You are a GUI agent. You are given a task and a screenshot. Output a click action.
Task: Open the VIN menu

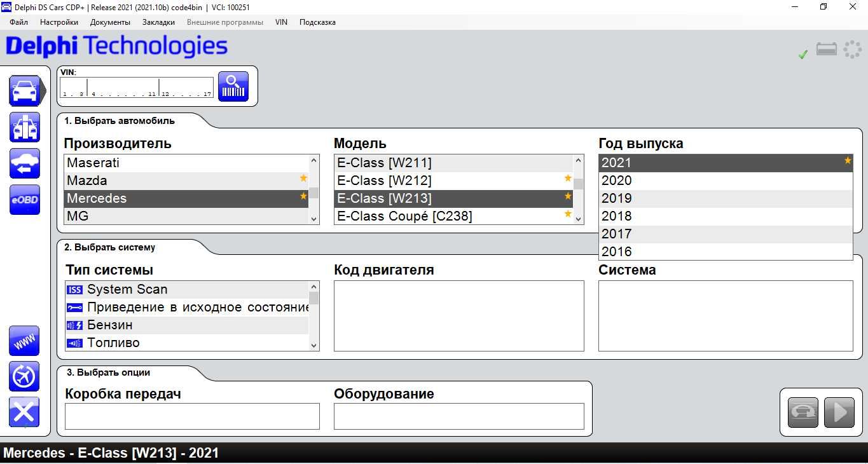pos(281,22)
